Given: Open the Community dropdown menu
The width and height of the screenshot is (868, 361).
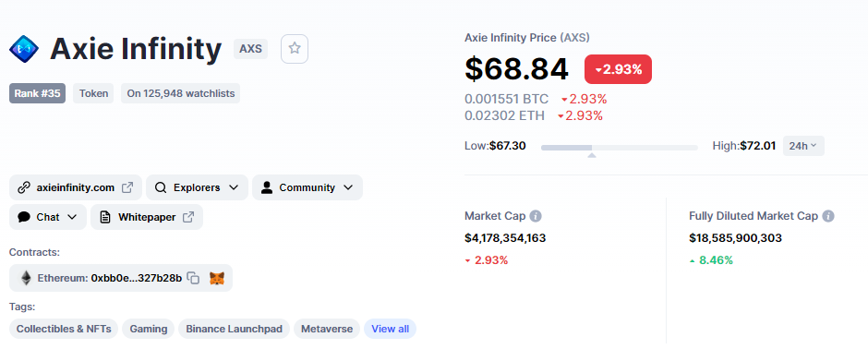Looking at the screenshot, I should [307, 187].
